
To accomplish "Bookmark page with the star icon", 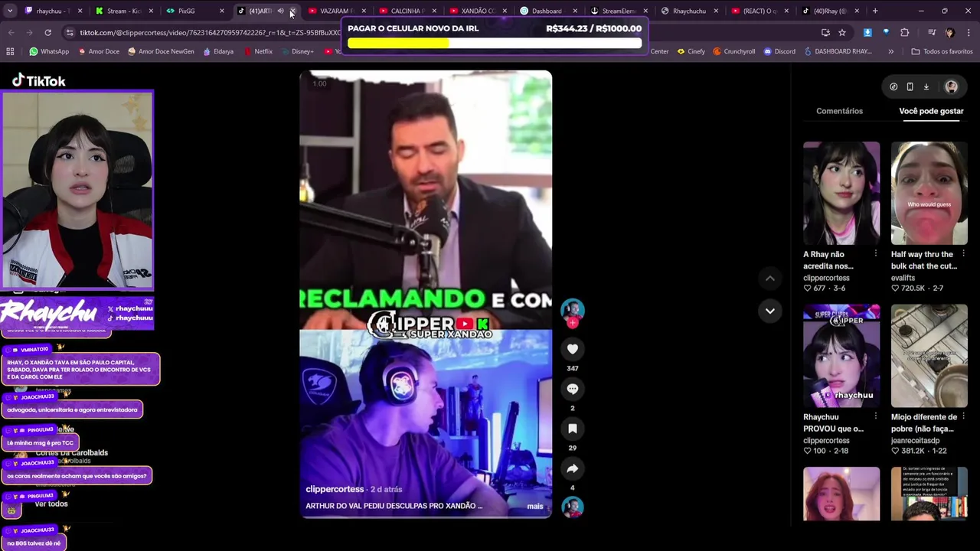I will point(842,33).
